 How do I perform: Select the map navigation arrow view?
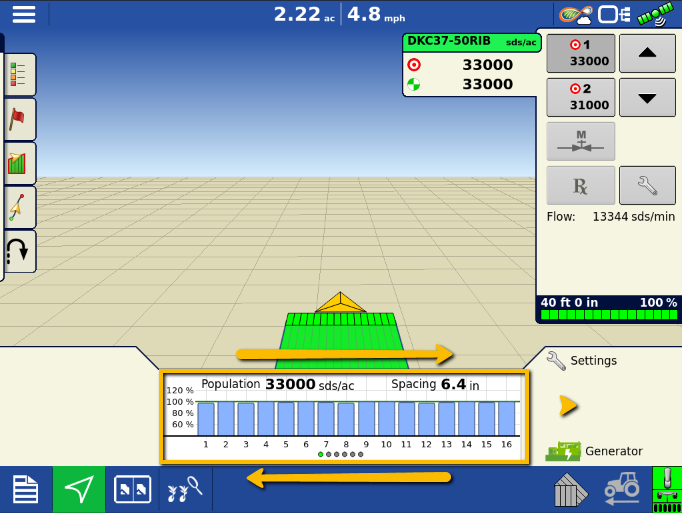click(x=79, y=490)
